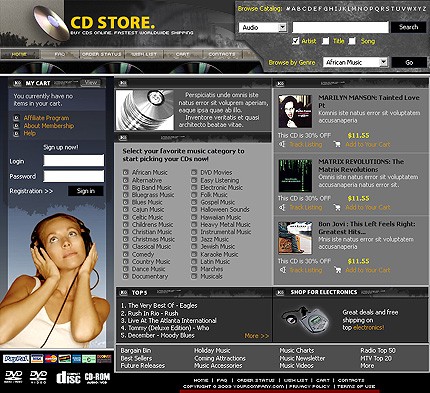
Task: Open the Wish List tab
Action: pyautogui.click(x=144, y=54)
